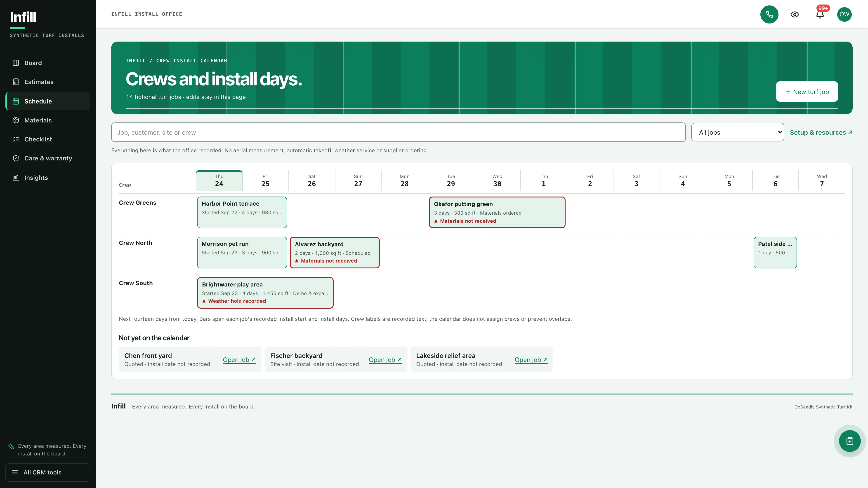Click the hamburger icon in All CRM tools

[15, 472]
